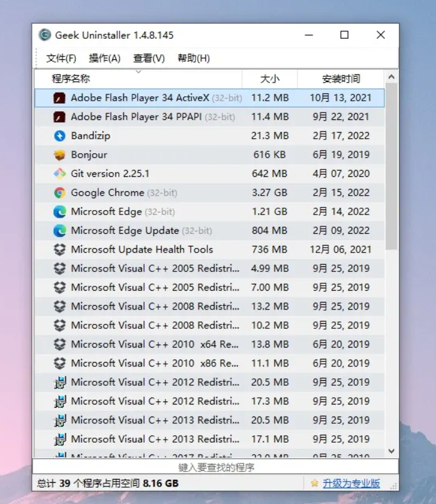Click the star icon beside upgrade link
The height and width of the screenshot is (504, 436).
[315, 483]
